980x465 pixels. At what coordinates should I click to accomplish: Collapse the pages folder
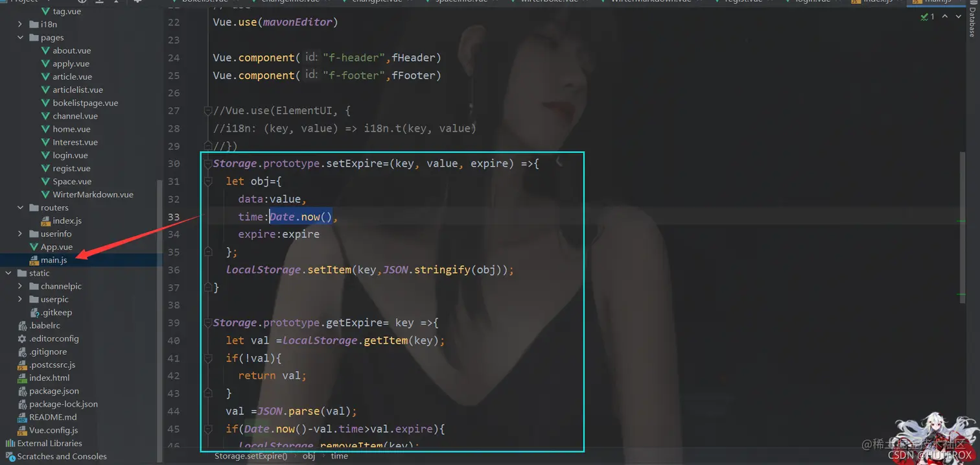pyautogui.click(x=20, y=38)
